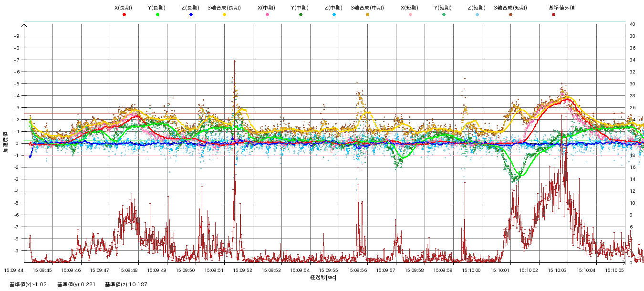The width and height of the screenshot is (644, 291).
Task: Select the Y(短期) legend marker
Action: click(444, 15)
